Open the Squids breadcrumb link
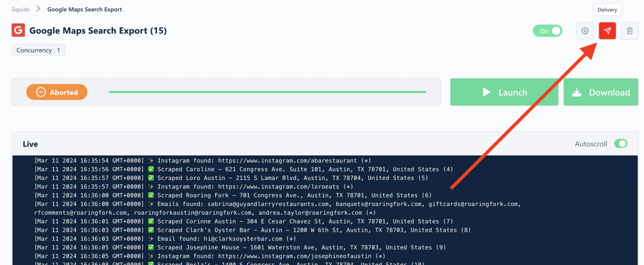This screenshot has width=644, height=265. [x=21, y=9]
